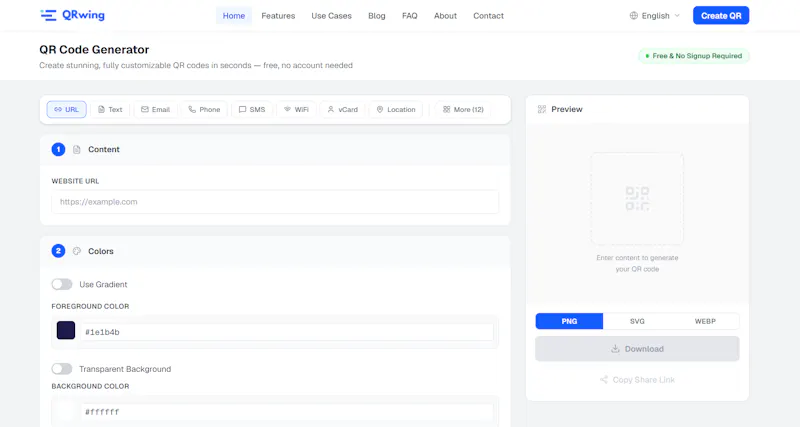
Task: Select the Phone QR type tab
Action: tap(204, 110)
